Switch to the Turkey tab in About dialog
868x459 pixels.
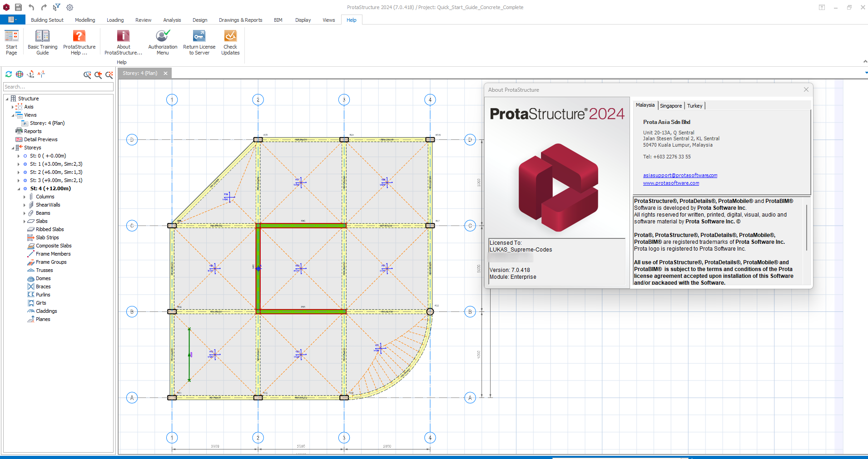[x=694, y=106]
